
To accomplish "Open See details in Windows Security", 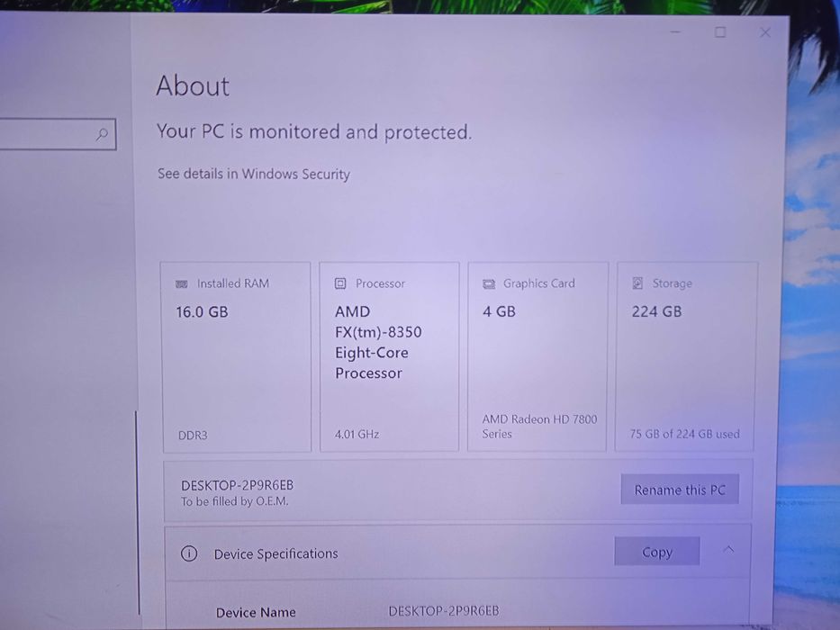I will coord(253,174).
